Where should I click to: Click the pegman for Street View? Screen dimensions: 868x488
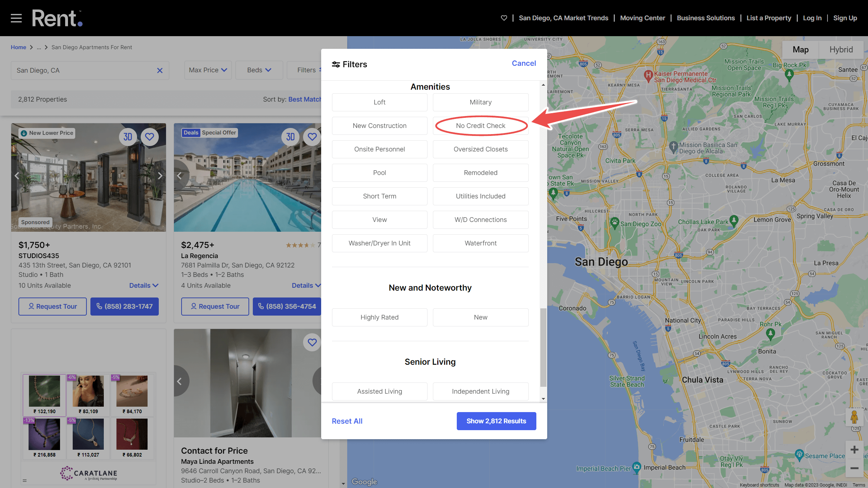[855, 418]
